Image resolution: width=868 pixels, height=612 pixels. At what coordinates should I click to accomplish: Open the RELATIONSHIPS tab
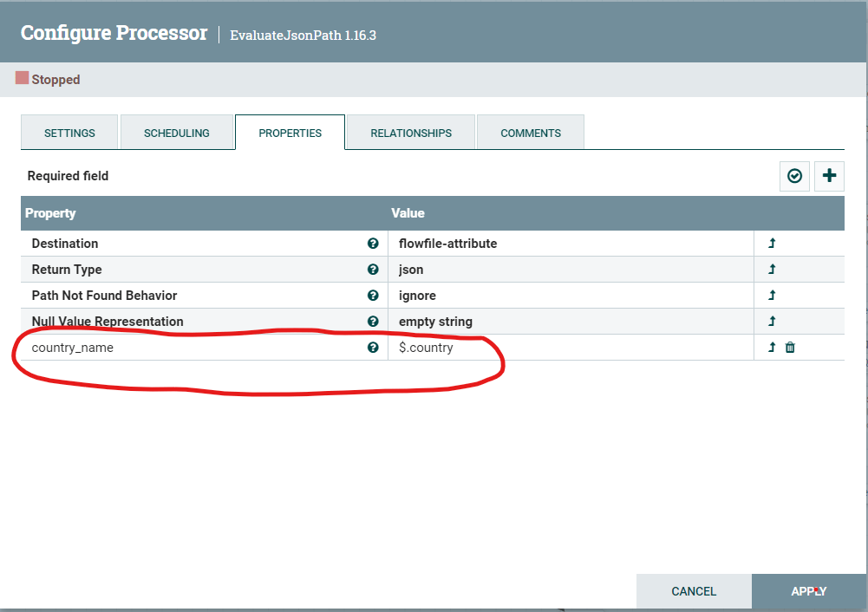(x=409, y=133)
